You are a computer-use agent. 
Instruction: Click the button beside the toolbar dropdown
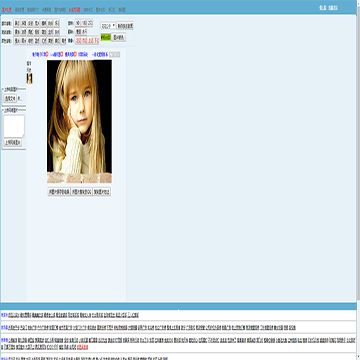pos(125,26)
